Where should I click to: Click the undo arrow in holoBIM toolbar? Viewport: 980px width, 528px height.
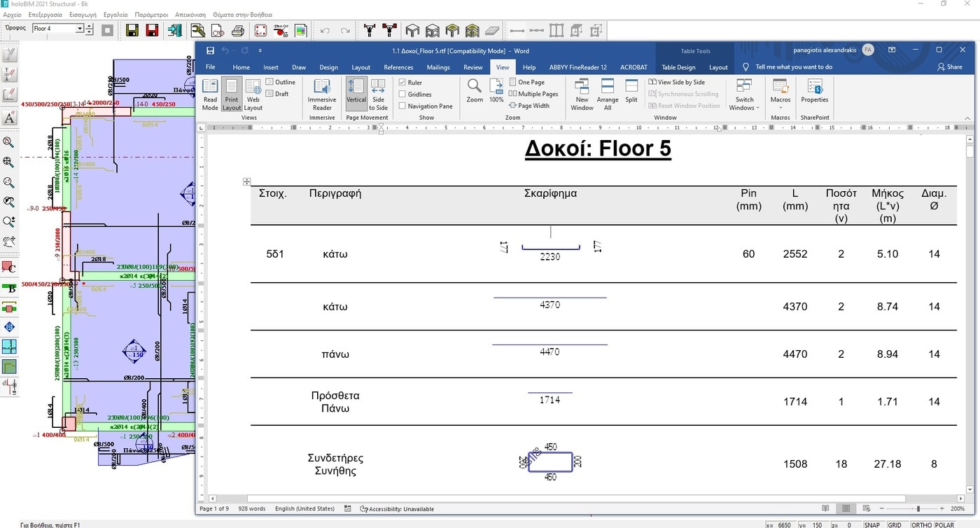pos(325,30)
